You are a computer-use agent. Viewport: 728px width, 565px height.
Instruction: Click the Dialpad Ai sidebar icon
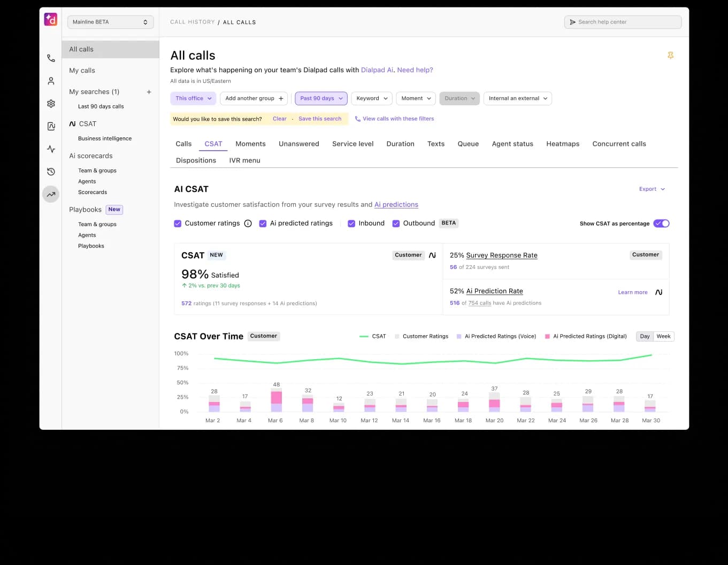tap(51, 126)
